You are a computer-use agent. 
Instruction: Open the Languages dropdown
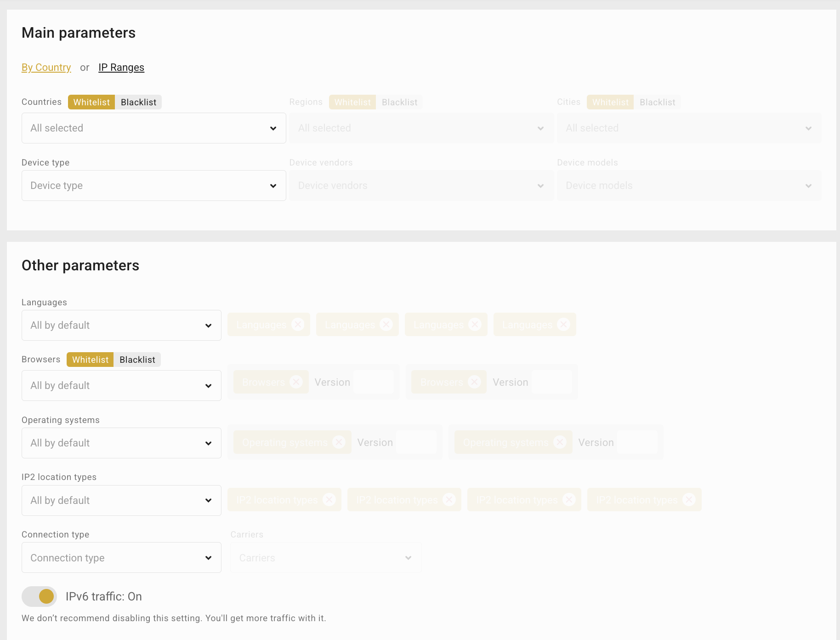(x=121, y=326)
